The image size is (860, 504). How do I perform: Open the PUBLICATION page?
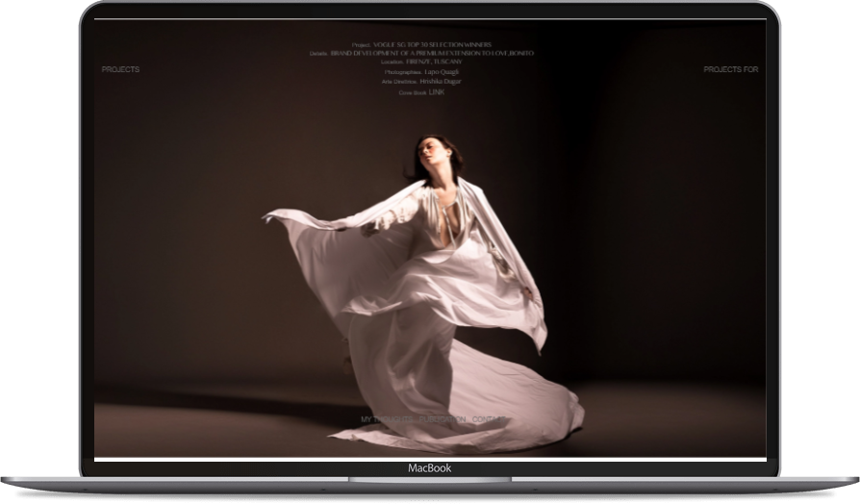coord(443,419)
